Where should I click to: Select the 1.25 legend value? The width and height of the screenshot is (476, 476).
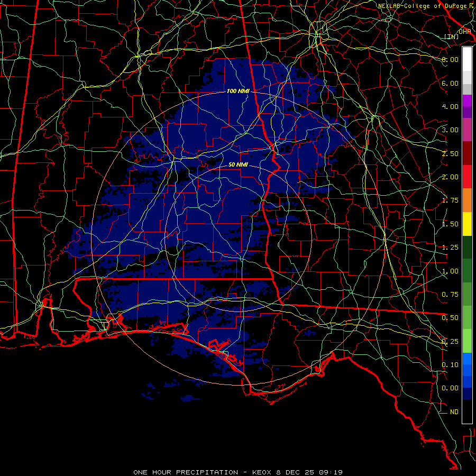(x=450, y=248)
